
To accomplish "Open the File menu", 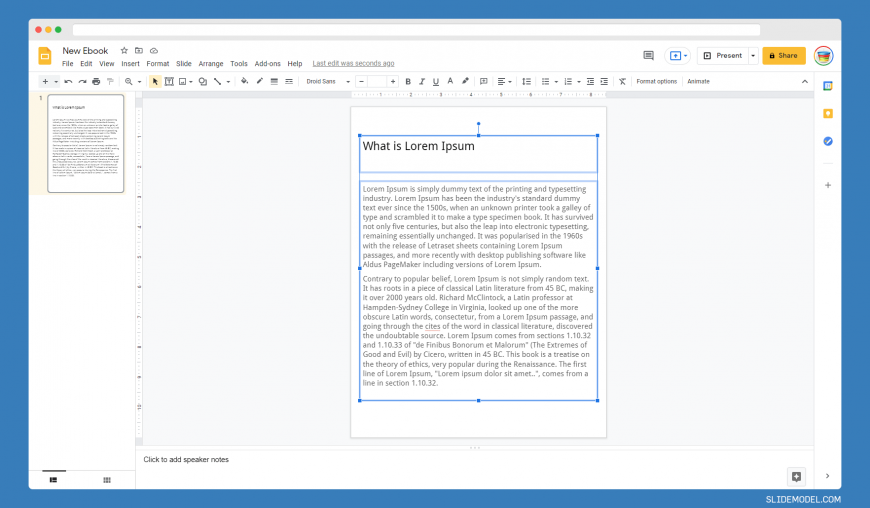I will [x=68, y=64].
